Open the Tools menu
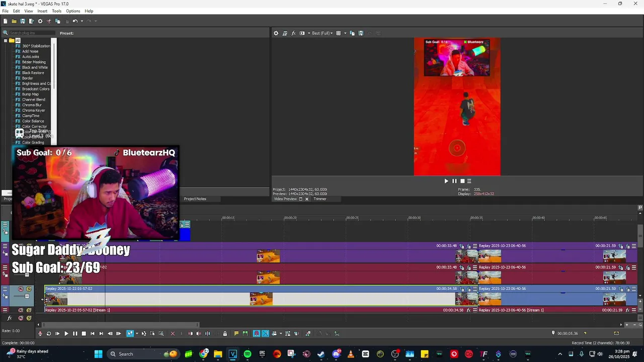The height and width of the screenshot is (362, 644). pyautogui.click(x=57, y=11)
